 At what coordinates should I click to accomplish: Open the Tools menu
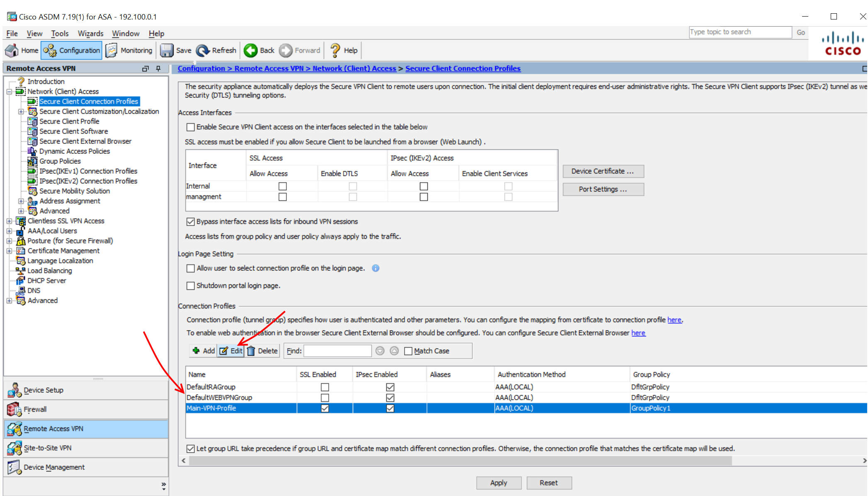tap(60, 34)
